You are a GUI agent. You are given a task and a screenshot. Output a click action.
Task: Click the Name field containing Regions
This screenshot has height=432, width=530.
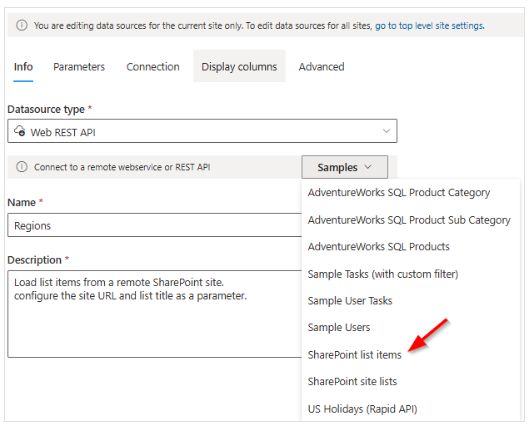click(x=154, y=225)
